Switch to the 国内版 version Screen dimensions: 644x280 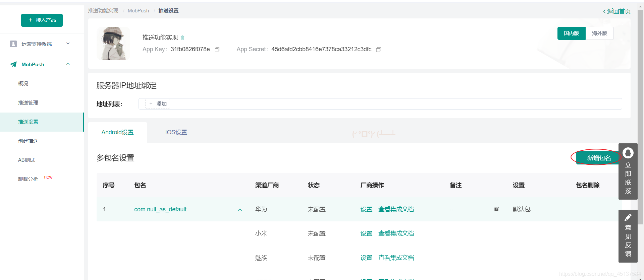click(571, 33)
